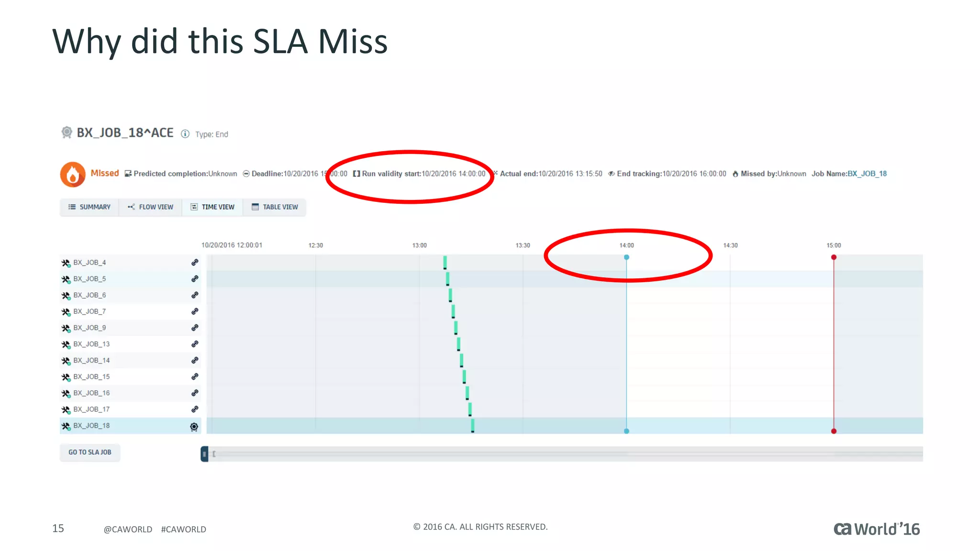The image size is (980, 551).
Task: Click the Missed by flame icon
Action: pyautogui.click(x=735, y=174)
